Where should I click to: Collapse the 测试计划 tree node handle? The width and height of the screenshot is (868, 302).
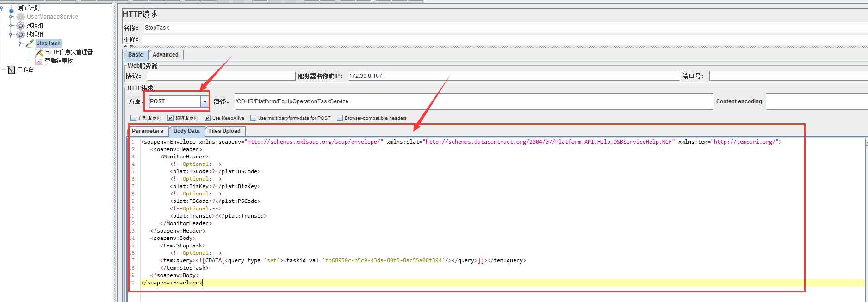coord(2,8)
